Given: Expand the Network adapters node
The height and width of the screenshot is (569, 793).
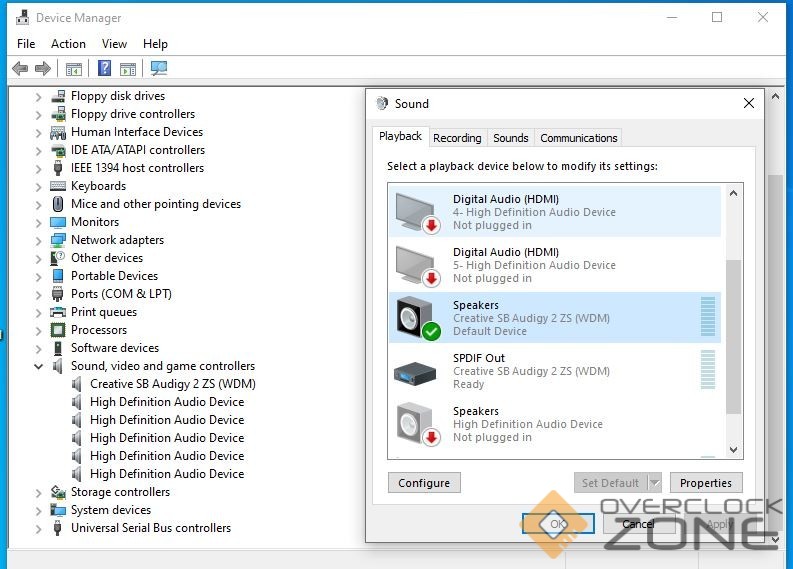Looking at the screenshot, I should 38,241.
